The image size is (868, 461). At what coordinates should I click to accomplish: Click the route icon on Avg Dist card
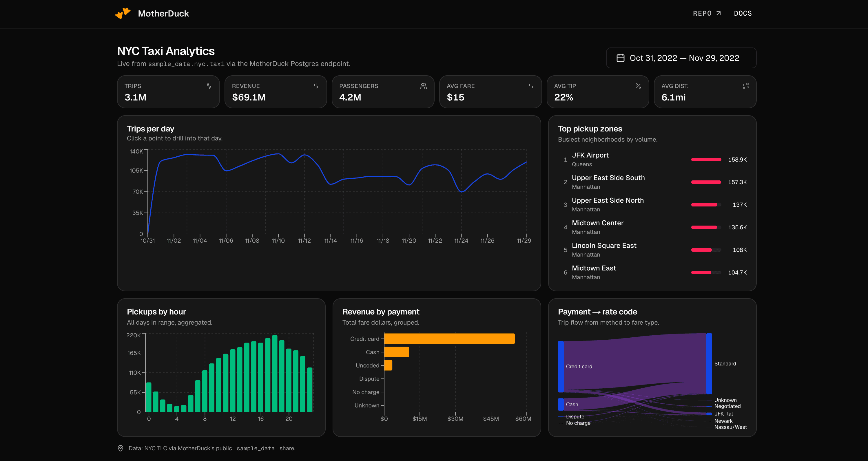tap(746, 86)
